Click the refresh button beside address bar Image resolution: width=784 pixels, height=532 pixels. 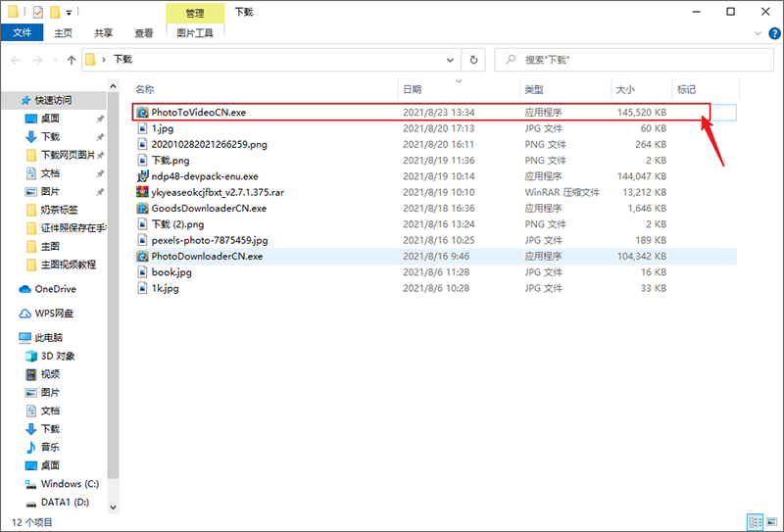(474, 60)
